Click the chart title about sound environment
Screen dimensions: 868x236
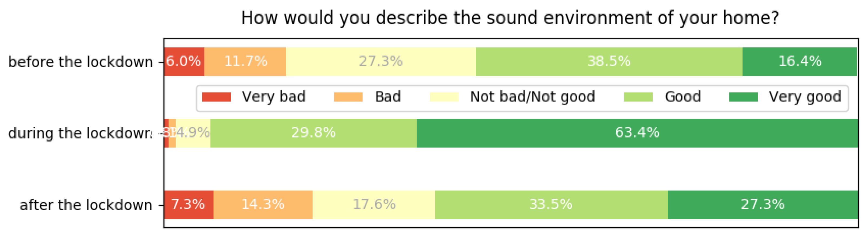[510, 18]
